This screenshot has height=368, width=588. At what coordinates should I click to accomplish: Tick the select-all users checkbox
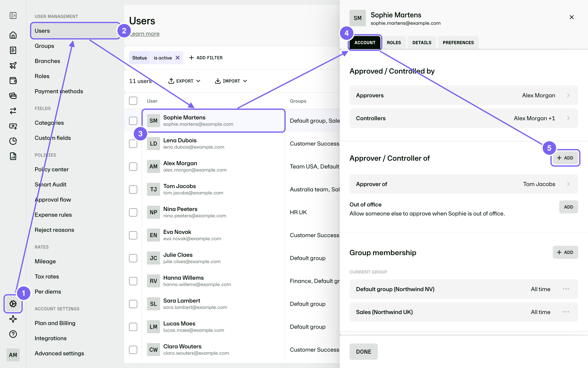pos(133,101)
